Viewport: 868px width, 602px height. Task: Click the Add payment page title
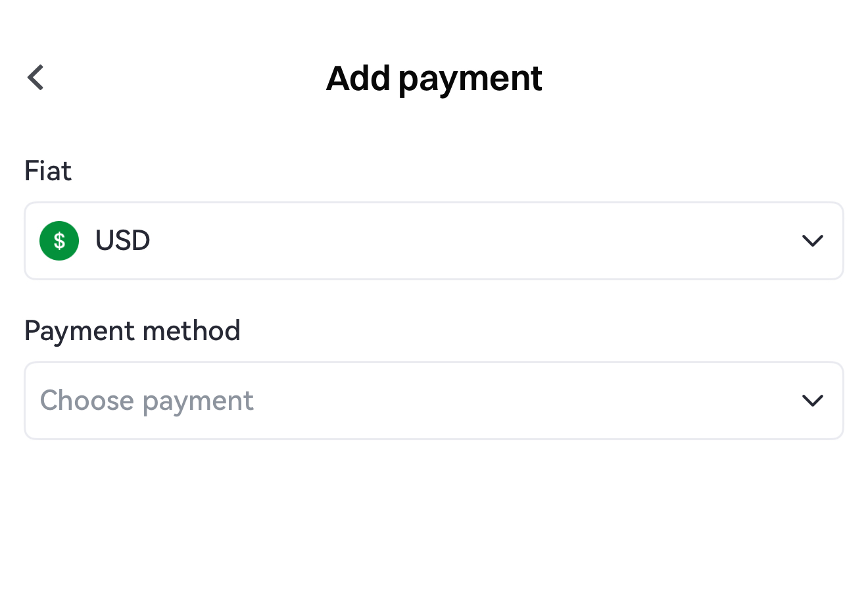[434, 78]
